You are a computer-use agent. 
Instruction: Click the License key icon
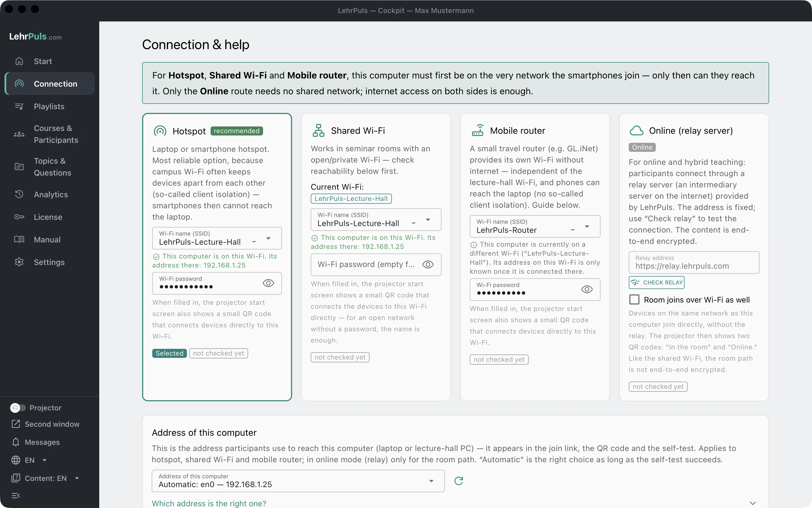pyautogui.click(x=19, y=217)
